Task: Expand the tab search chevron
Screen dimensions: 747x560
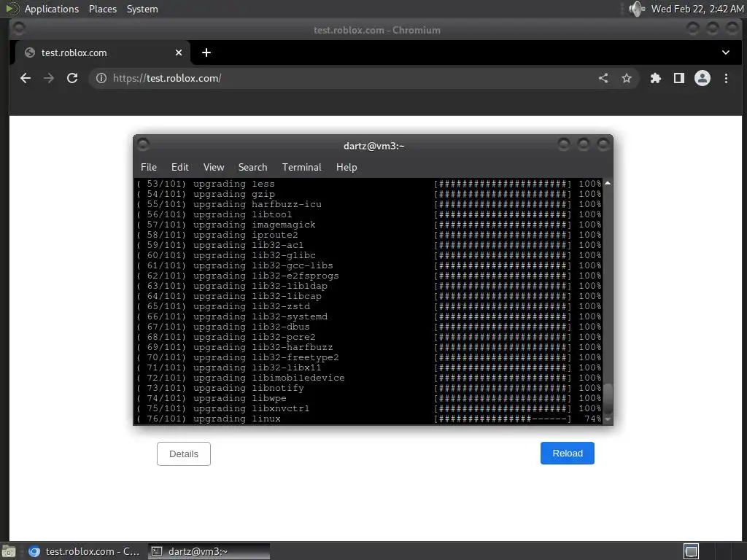Action: [726, 52]
